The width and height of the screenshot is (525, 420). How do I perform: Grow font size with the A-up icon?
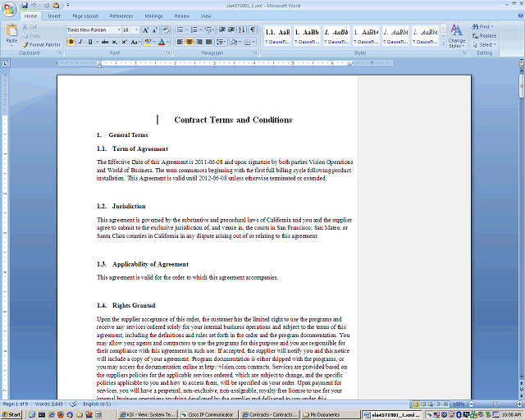(146, 30)
